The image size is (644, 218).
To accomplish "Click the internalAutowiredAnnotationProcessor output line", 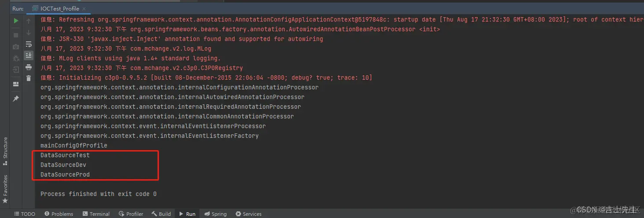I will (x=173, y=97).
